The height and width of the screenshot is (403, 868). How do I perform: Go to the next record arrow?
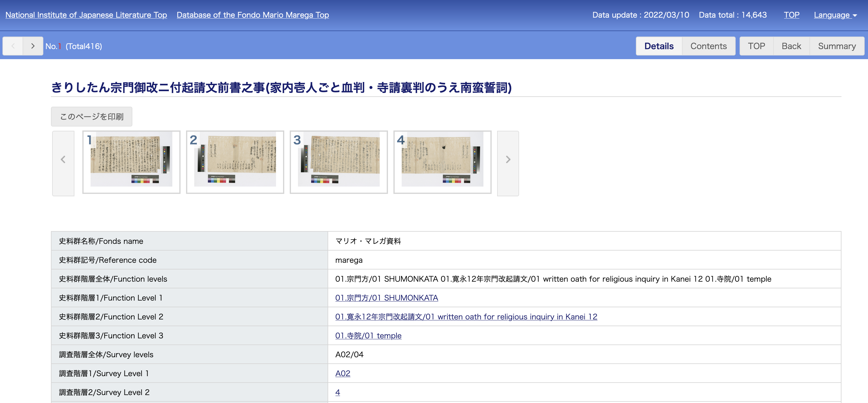(33, 46)
